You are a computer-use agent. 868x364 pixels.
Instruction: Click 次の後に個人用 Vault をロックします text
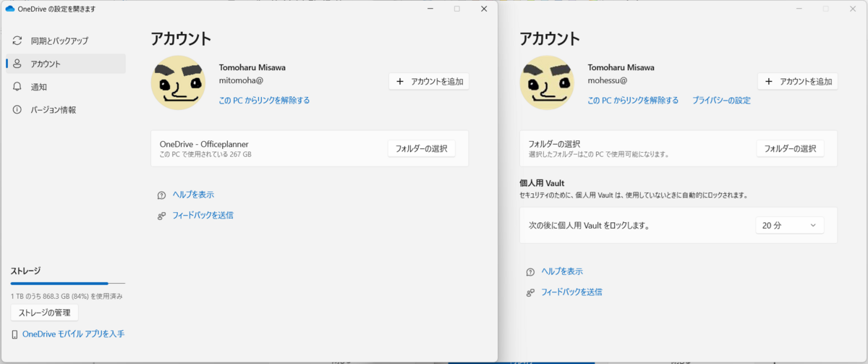[x=589, y=226]
